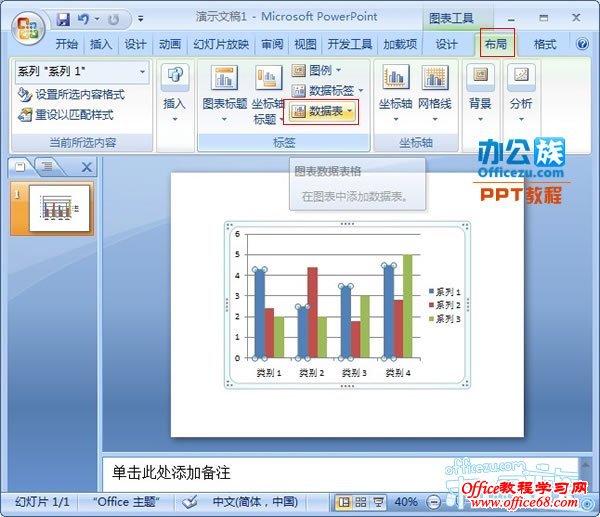Switch to the Outline pane tab
This screenshot has width=600, height=517.
(x=47, y=166)
